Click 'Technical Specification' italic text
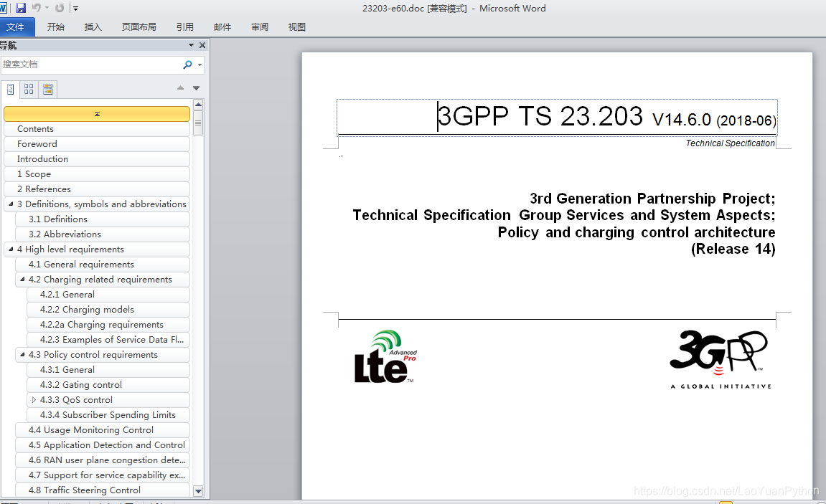The image size is (826, 504). (x=730, y=143)
